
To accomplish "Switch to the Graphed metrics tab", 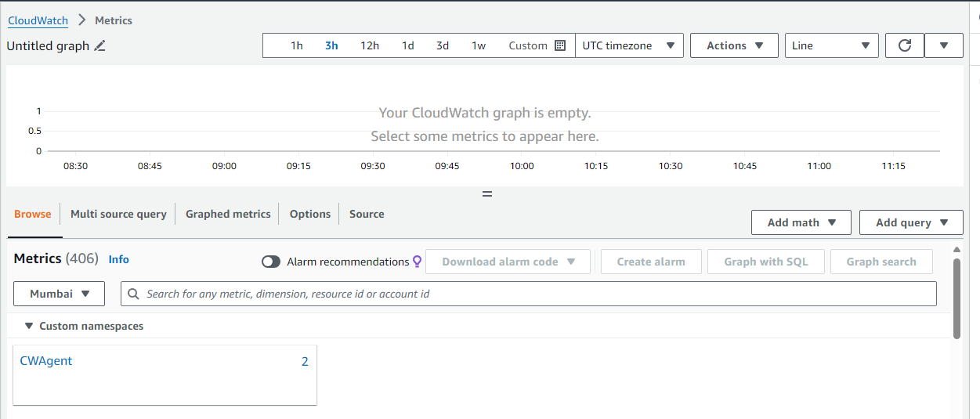I will 228,214.
